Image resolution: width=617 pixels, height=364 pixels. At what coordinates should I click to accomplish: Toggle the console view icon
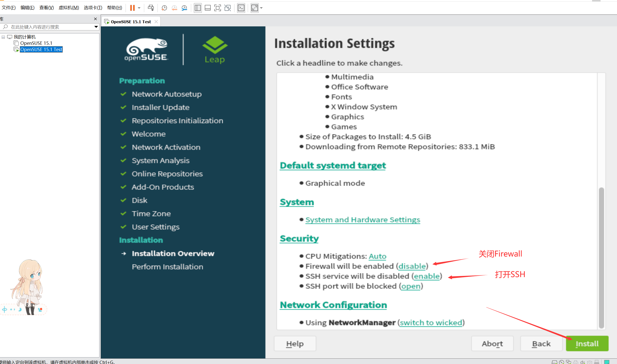[x=241, y=8]
